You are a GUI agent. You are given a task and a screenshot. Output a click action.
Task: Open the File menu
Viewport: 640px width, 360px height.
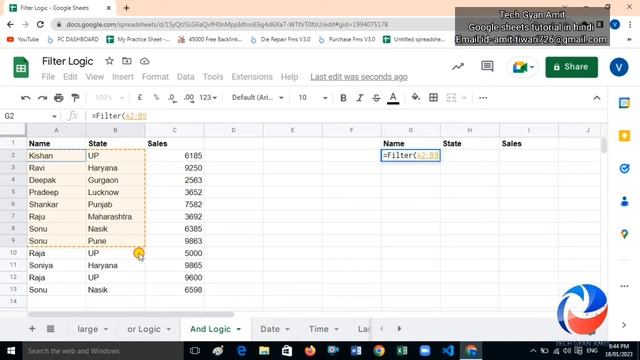pos(48,77)
